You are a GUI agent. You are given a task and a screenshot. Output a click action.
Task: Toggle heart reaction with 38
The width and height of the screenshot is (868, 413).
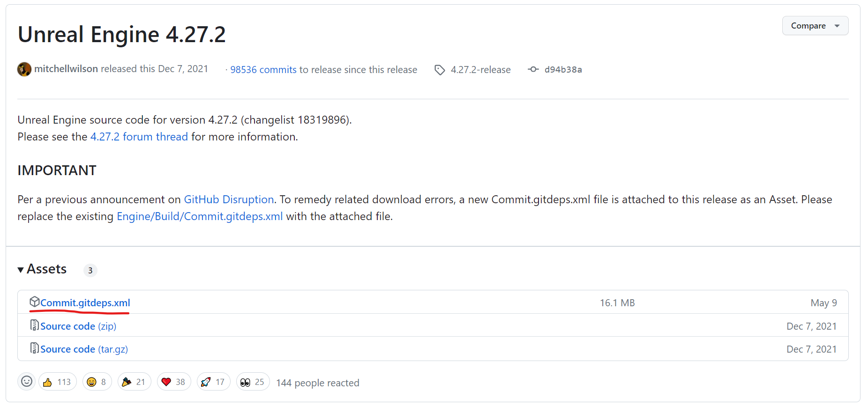coord(174,382)
